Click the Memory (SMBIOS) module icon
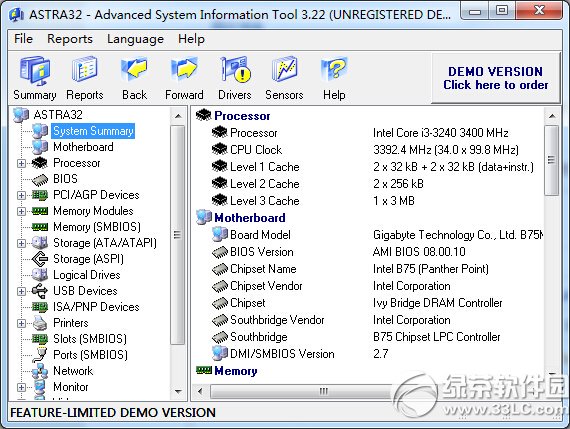The height and width of the screenshot is (429, 570). (x=40, y=227)
